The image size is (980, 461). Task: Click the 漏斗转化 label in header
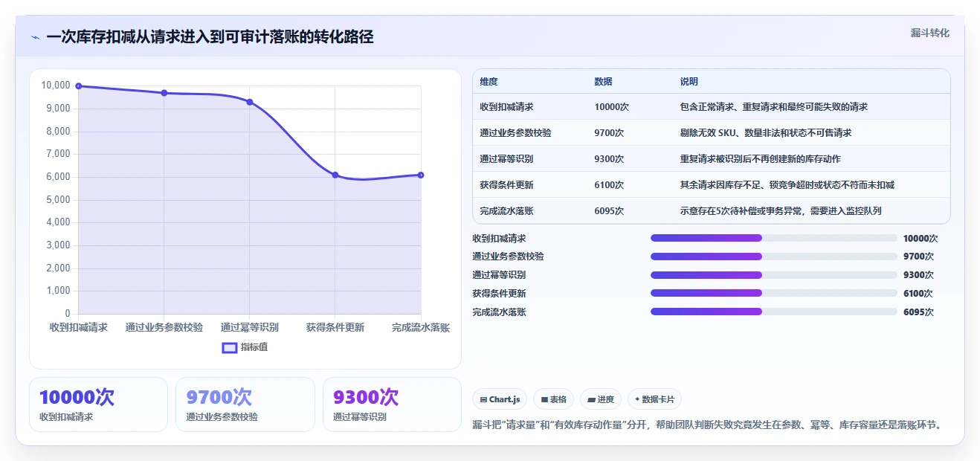pyautogui.click(x=930, y=33)
